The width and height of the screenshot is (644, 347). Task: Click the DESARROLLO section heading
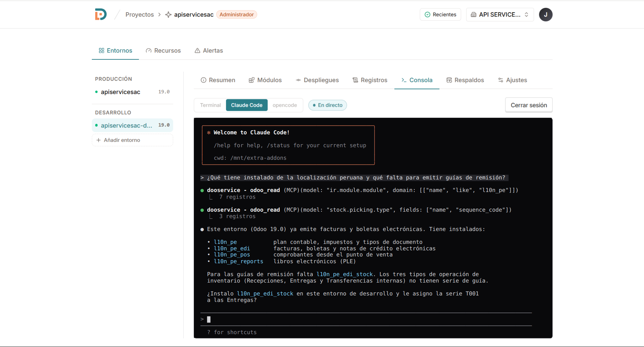click(113, 113)
